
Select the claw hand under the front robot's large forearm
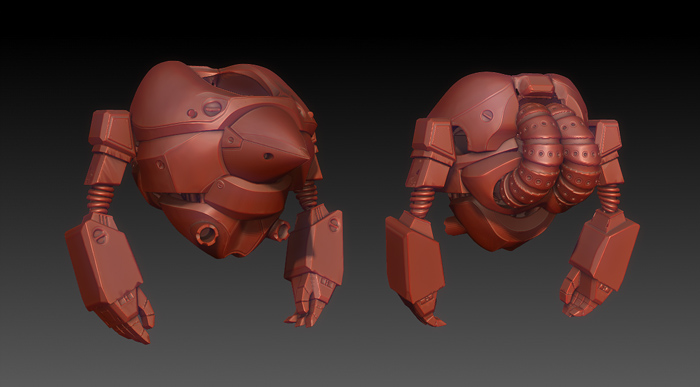coord(126,313)
